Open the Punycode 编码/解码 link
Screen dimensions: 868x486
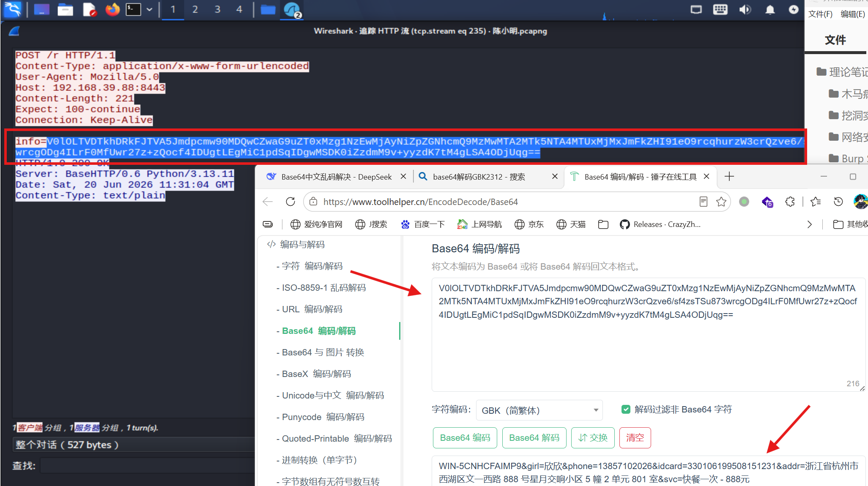pos(323,417)
